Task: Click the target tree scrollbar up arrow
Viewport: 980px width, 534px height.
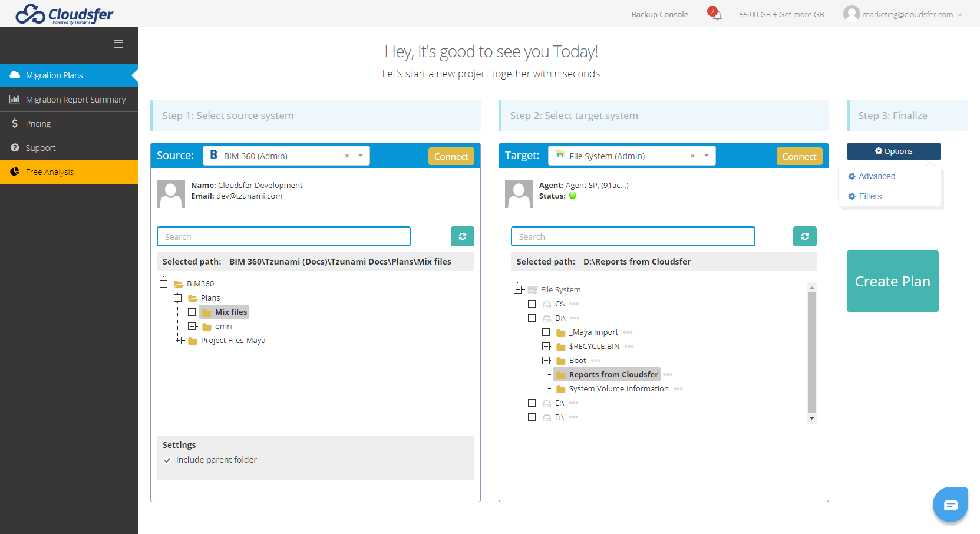Action: 812,288
